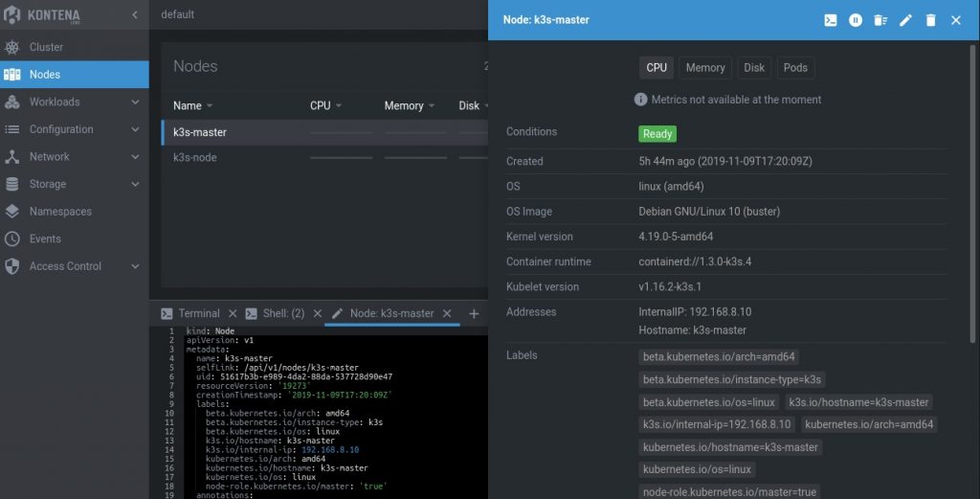The height and width of the screenshot is (499, 980).
Task: Click label beta.kubernetes.io/os=linux
Action: pyautogui.click(x=709, y=402)
